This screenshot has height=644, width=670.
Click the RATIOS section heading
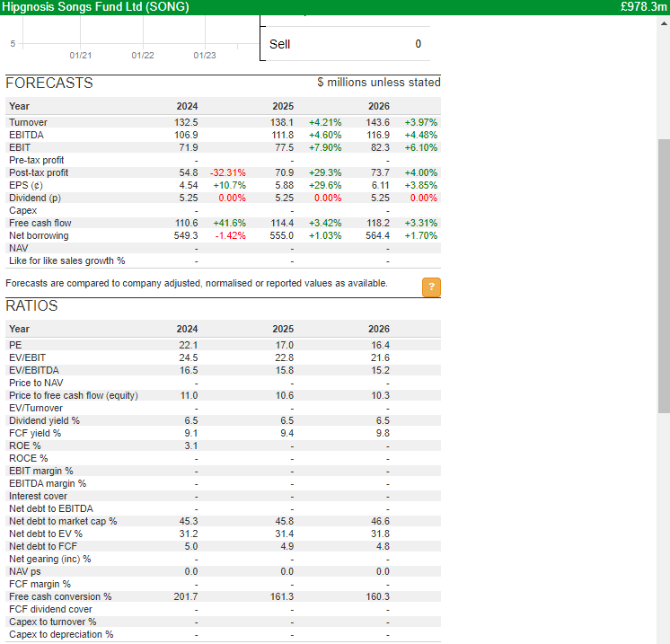click(31, 305)
